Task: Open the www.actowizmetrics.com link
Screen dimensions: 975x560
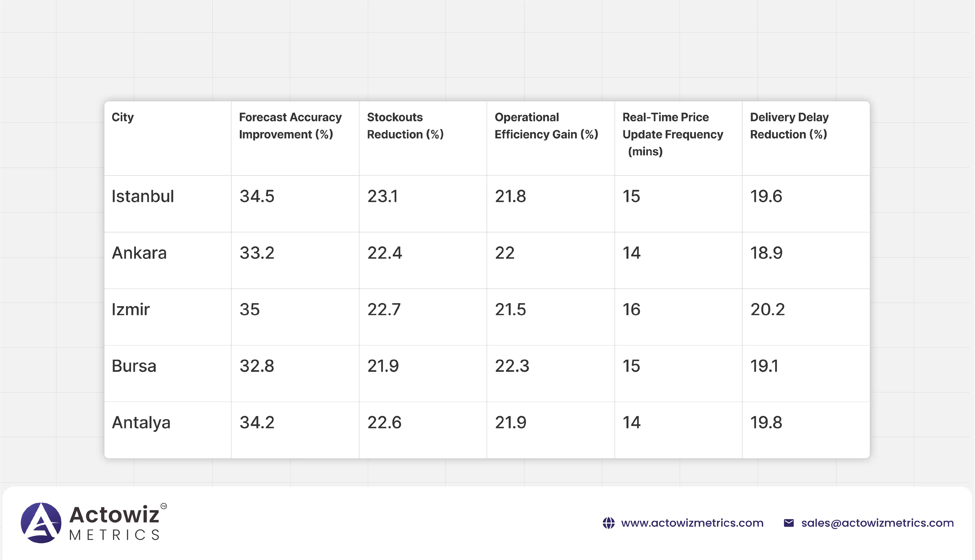Action: point(692,523)
